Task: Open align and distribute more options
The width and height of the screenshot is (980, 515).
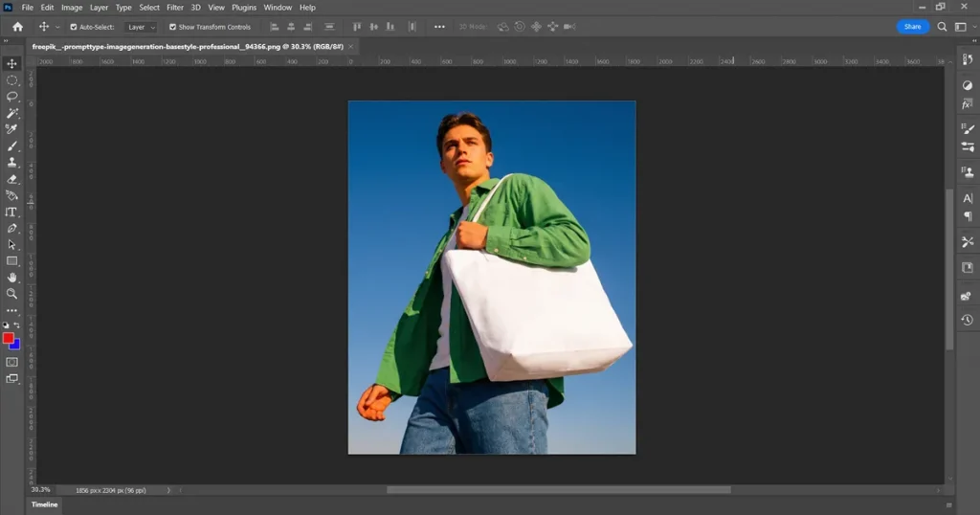Action: (x=439, y=27)
